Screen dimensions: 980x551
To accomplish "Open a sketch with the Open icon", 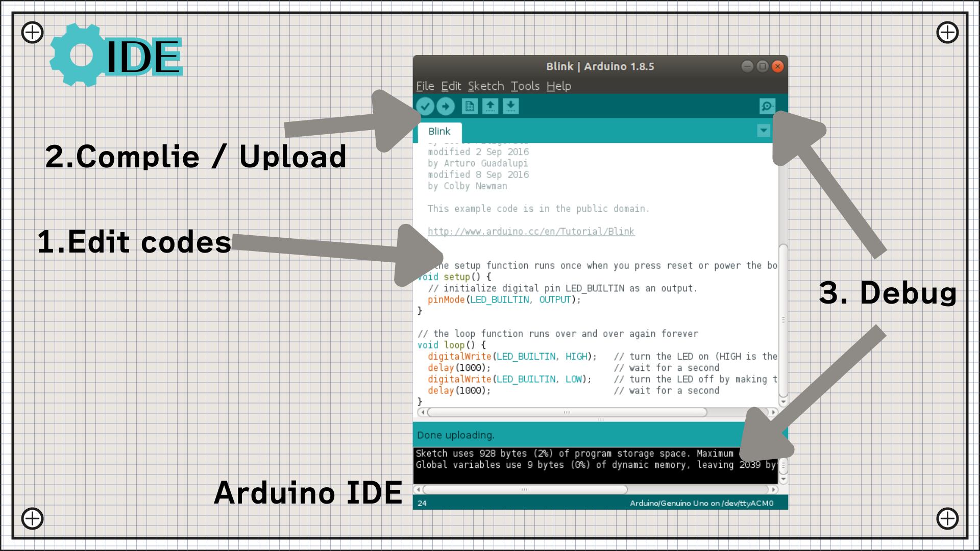I will (x=490, y=106).
